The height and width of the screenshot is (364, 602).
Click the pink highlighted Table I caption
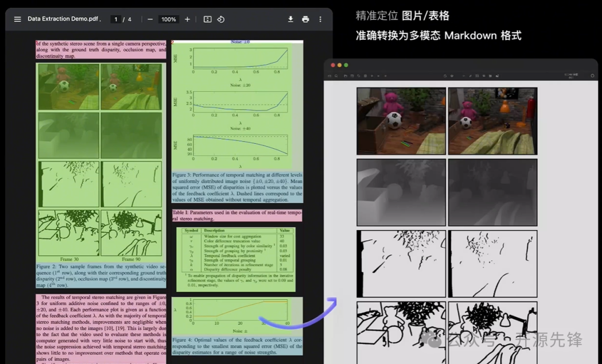click(237, 216)
